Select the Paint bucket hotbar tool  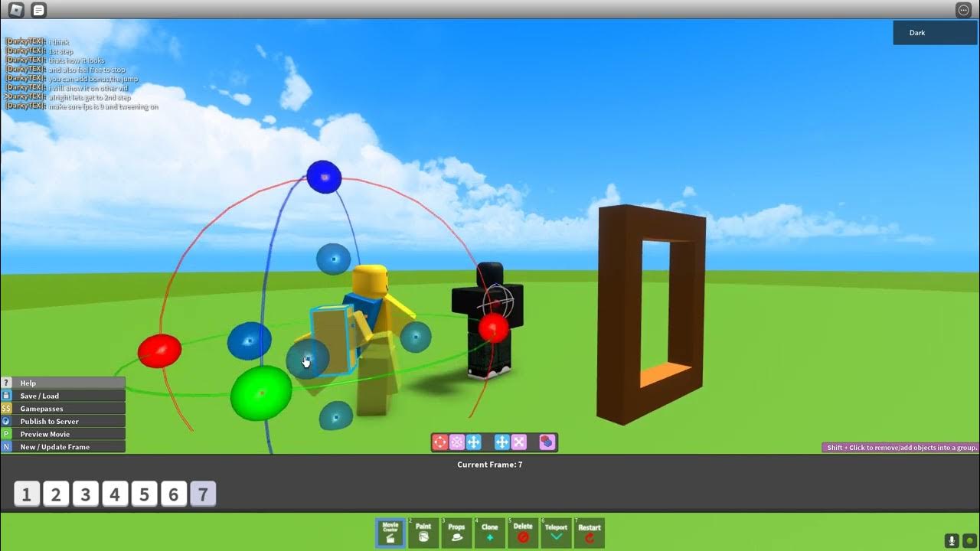coord(423,533)
